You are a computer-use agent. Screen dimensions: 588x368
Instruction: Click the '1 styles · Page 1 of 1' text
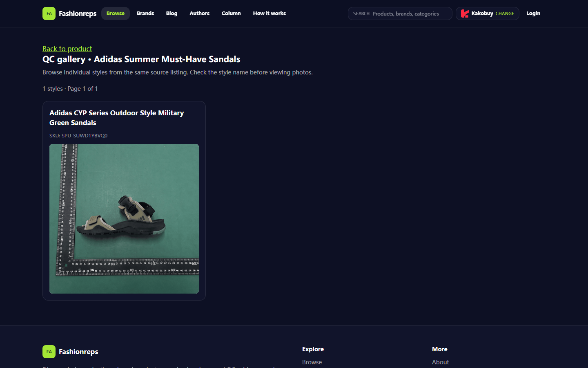tap(70, 89)
